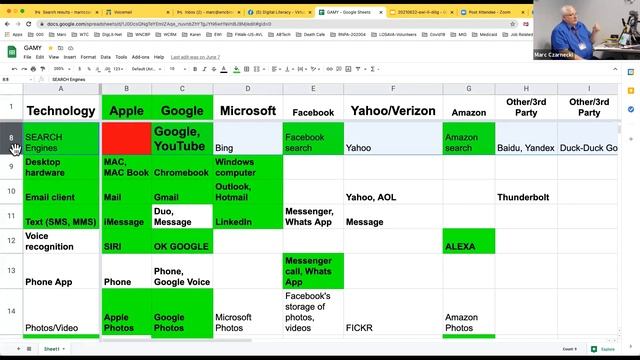Format as currency with dollar icon
Screen dimensions: 640x360
coord(80,69)
